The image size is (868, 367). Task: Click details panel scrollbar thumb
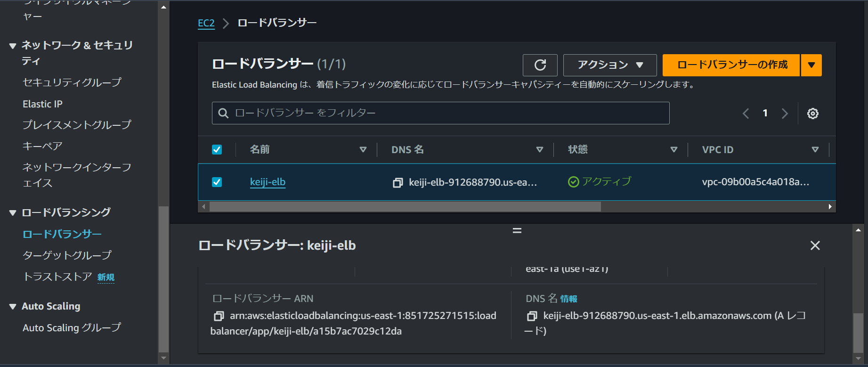[x=858, y=333]
